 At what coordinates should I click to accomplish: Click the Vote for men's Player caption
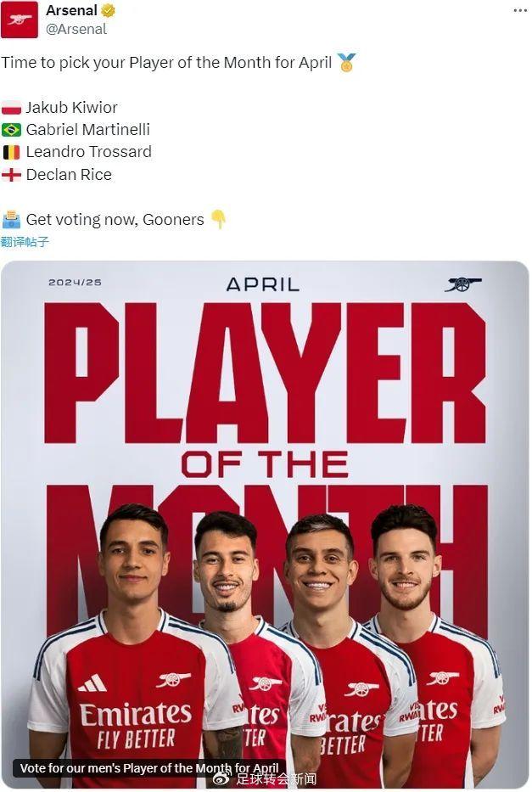[x=149, y=768]
